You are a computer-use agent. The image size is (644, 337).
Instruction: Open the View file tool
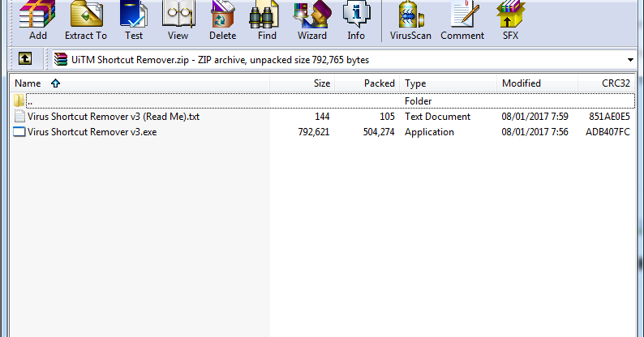pyautogui.click(x=178, y=19)
